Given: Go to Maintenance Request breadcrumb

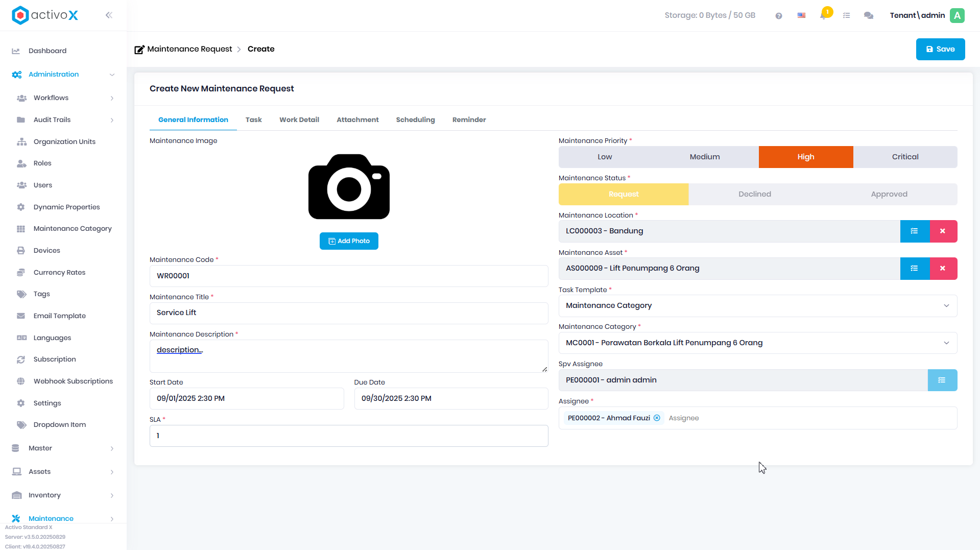Looking at the screenshot, I should point(189,49).
